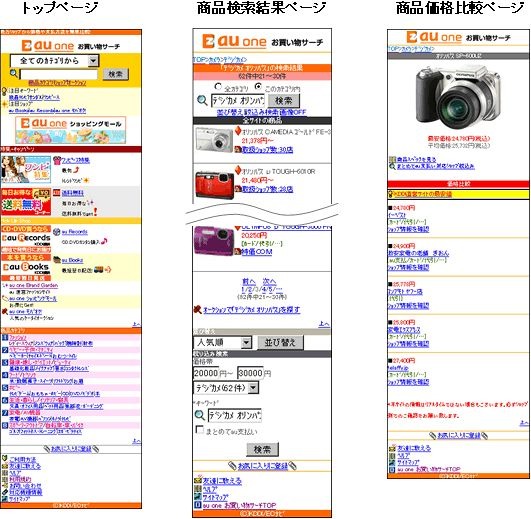
Task: Click the au Books logo image
Action: point(26,267)
